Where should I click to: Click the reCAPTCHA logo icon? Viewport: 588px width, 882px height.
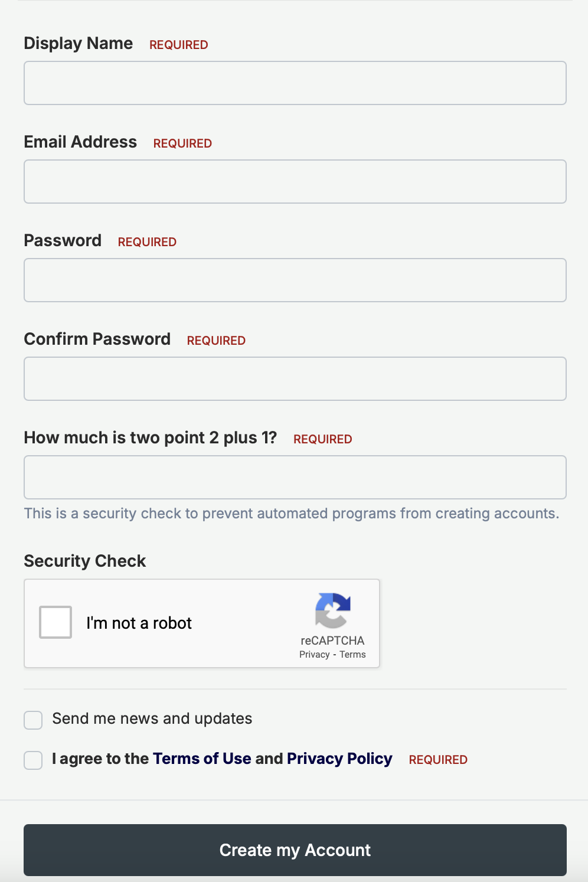333,610
